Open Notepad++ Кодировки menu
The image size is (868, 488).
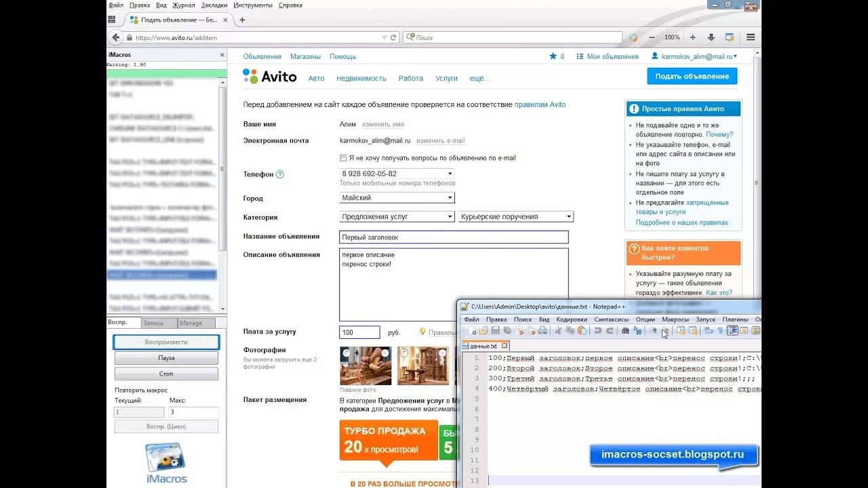tap(572, 319)
